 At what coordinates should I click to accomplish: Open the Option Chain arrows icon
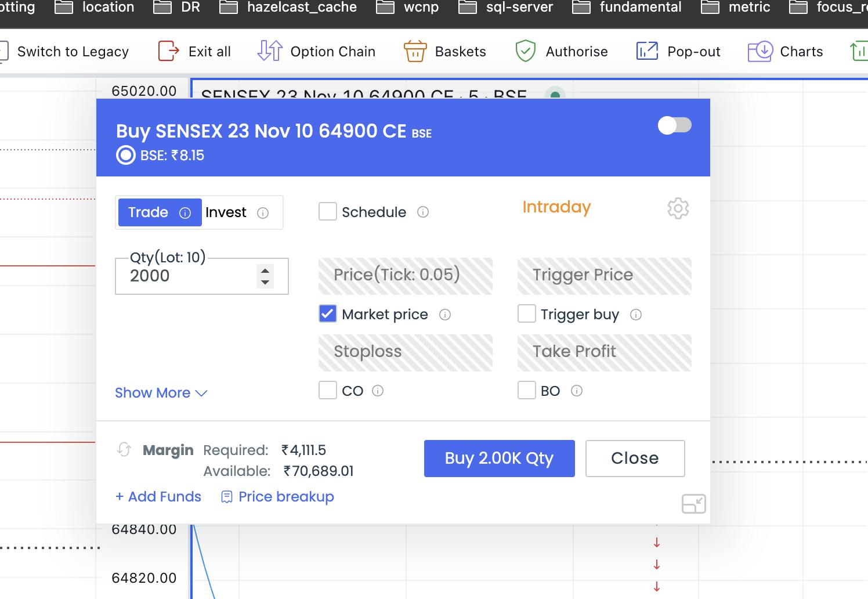coord(270,51)
